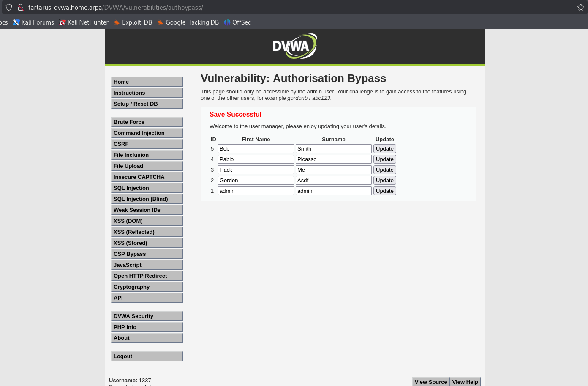Open the Kali Forums bookmark

pos(34,22)
